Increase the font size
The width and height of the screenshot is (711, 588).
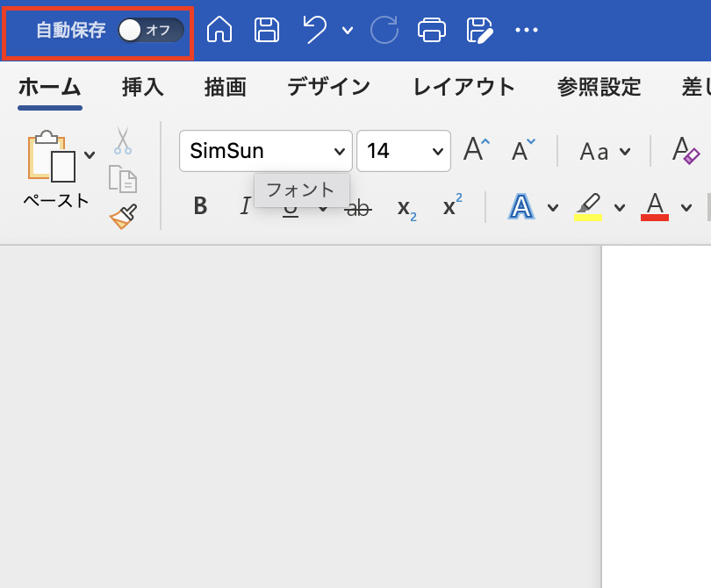(x=474, y=149)
